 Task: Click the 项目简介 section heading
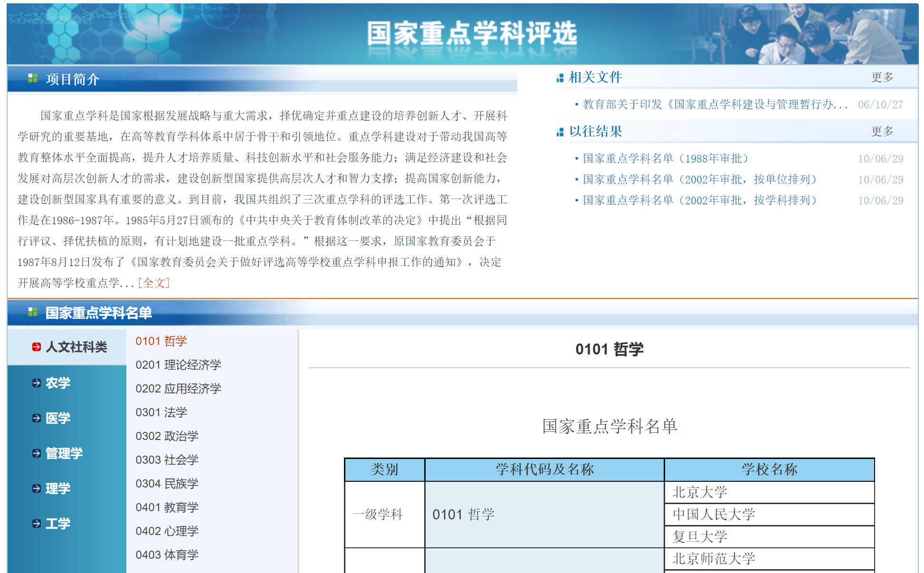[73, 79]
